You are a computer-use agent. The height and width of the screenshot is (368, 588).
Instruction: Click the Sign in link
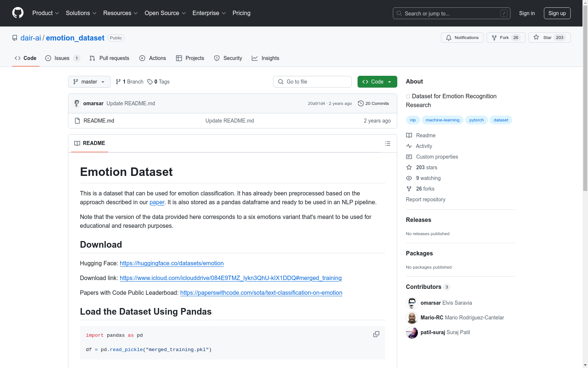[x=527, y=13]
